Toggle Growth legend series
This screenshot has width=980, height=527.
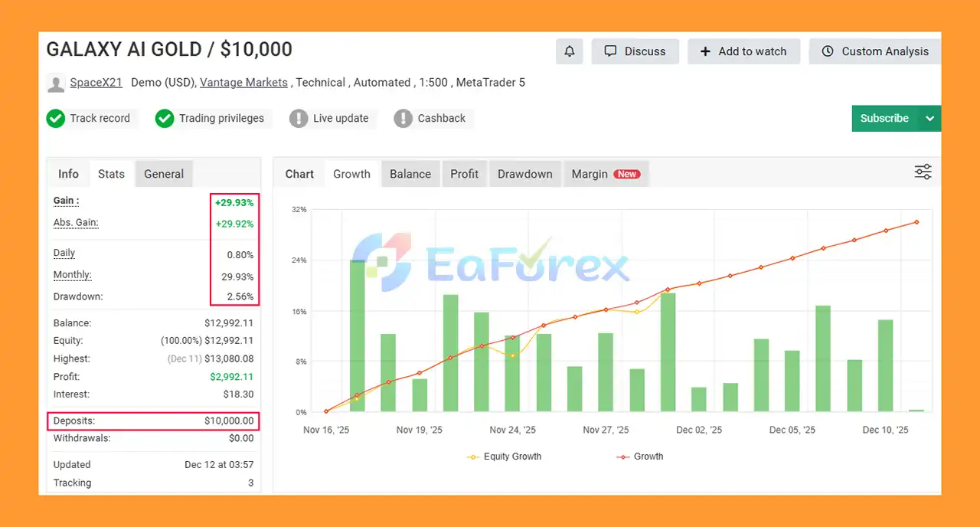640,457
